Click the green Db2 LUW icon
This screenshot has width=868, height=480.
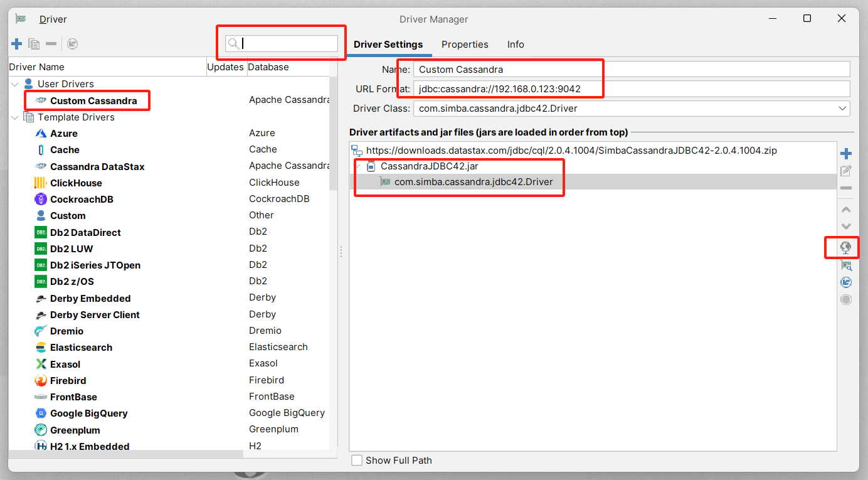(41, 248)
